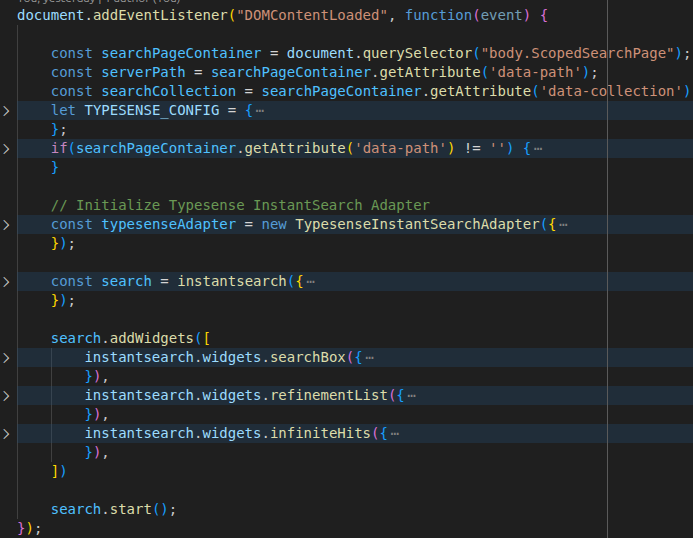Expand infiniteHits widget fold arrow in gutter
The image size is (693, 538).
pos(7,433)
